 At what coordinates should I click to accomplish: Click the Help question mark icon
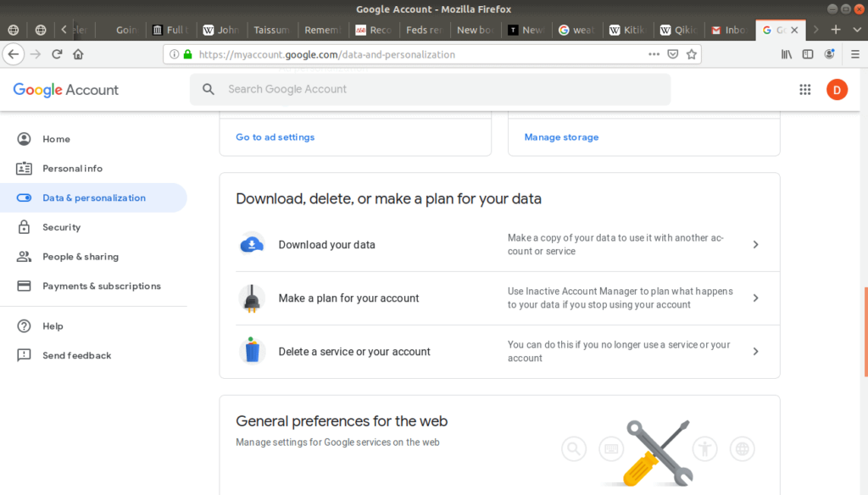coord(24,326)
